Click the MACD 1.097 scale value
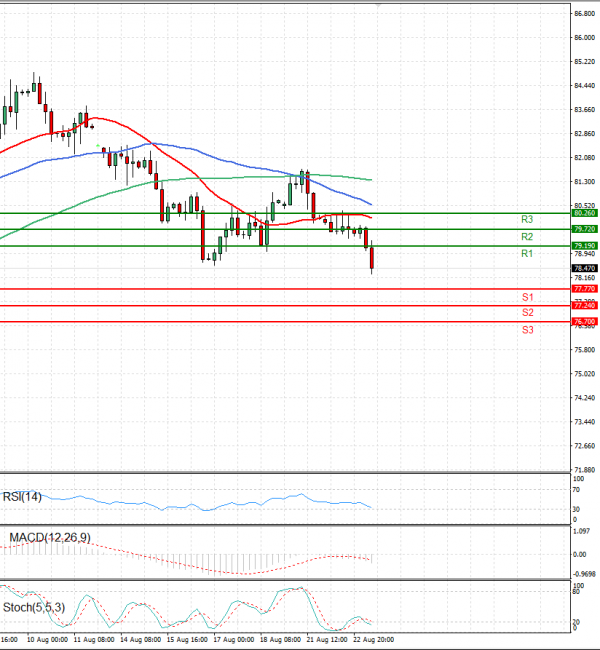 (x=581, y=531)
